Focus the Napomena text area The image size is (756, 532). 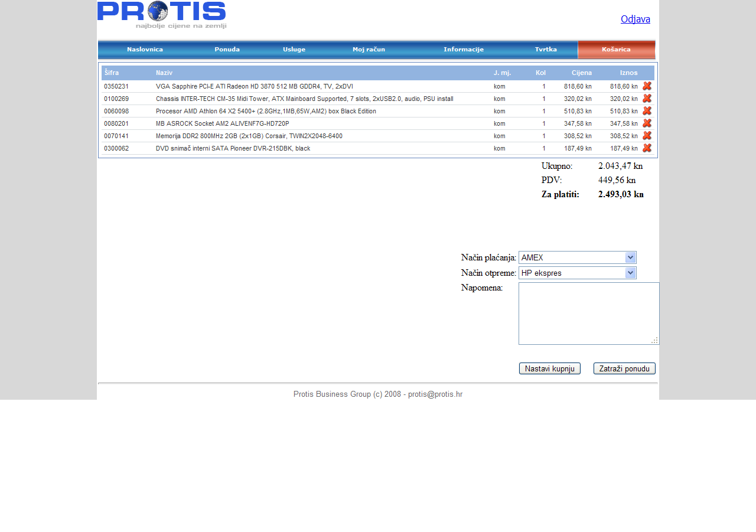(588, 313)
